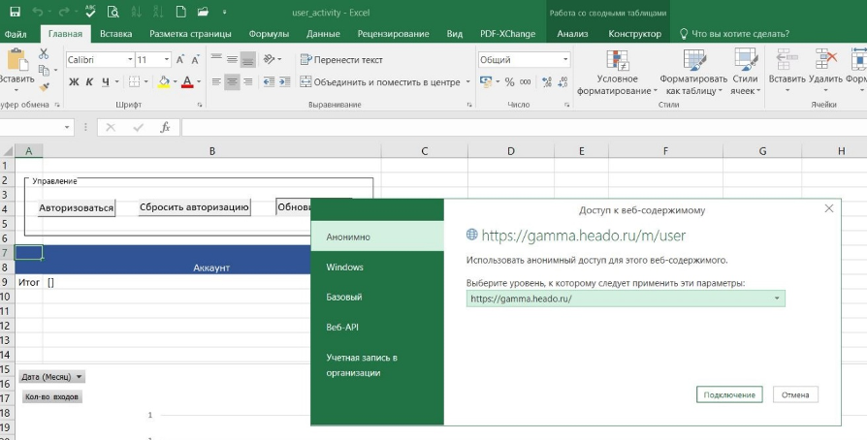The image size is (868, 440).
Task: Click into the formula bar input
Action: point(523,128)
